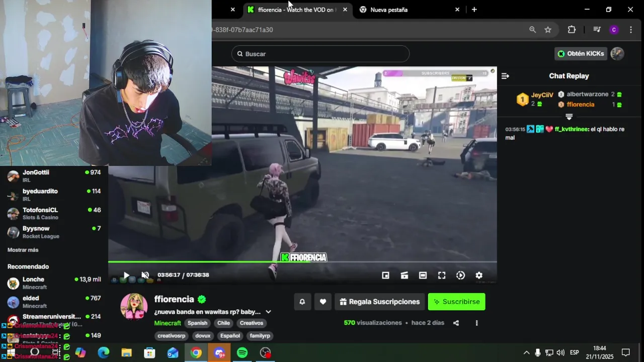The width and height of the screenshot is (644, 362).
Task: Open Chrome media controls icon
Action: tap(597, 30)
